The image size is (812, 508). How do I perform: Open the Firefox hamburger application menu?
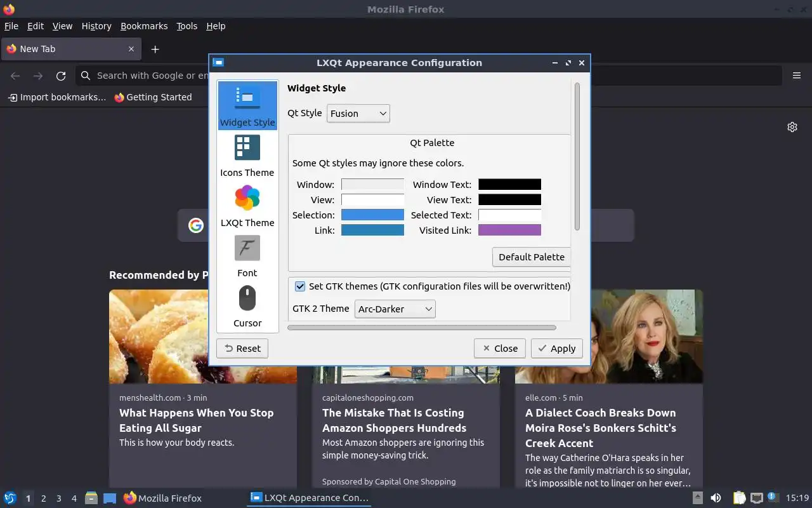pyautogui.click(x=797, y=76)
